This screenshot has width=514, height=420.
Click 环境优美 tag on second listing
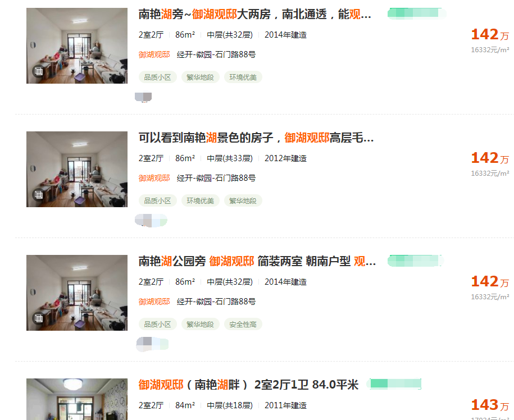[201, 201]
